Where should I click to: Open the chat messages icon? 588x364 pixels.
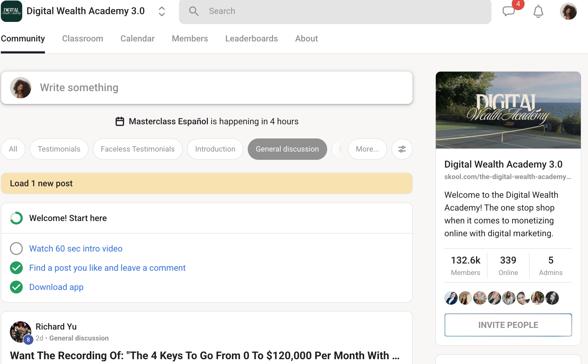coord(508,11)
